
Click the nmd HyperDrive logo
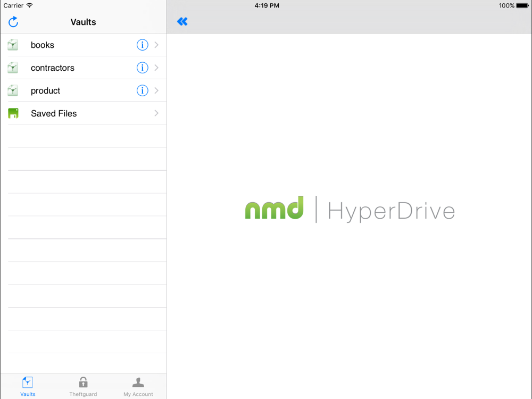350,209
